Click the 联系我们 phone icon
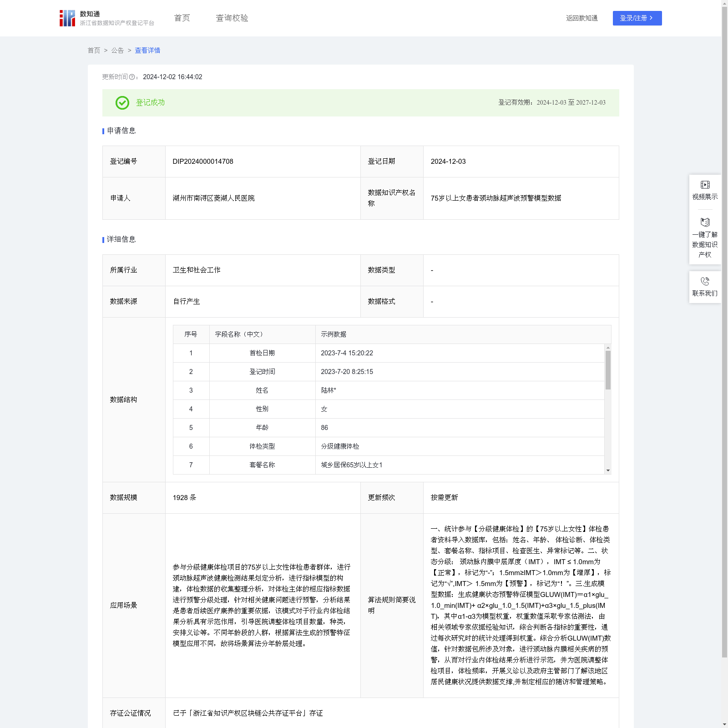This screenshot has width=728, height=728. pyautogui.click(x=705, y=282)
